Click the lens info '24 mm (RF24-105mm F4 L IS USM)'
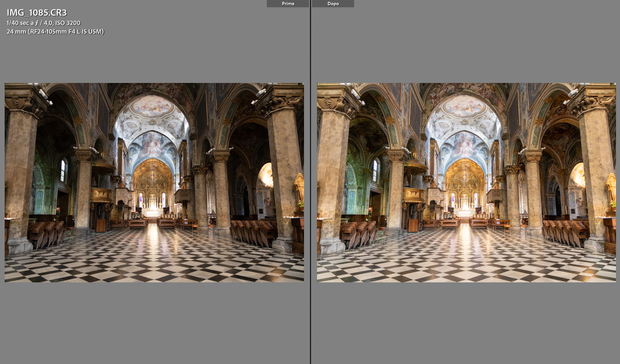Viewport: 620px width, 364px height. point(55,32)
